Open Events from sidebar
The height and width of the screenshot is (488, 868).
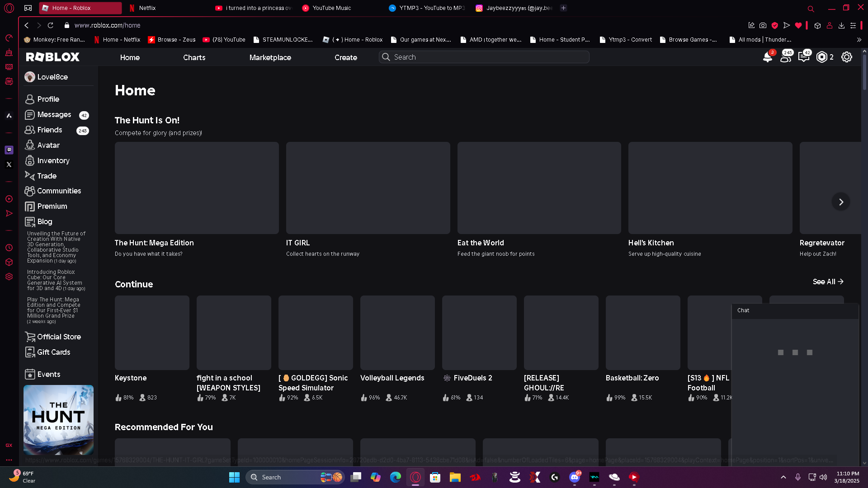[x=42, y=374]
